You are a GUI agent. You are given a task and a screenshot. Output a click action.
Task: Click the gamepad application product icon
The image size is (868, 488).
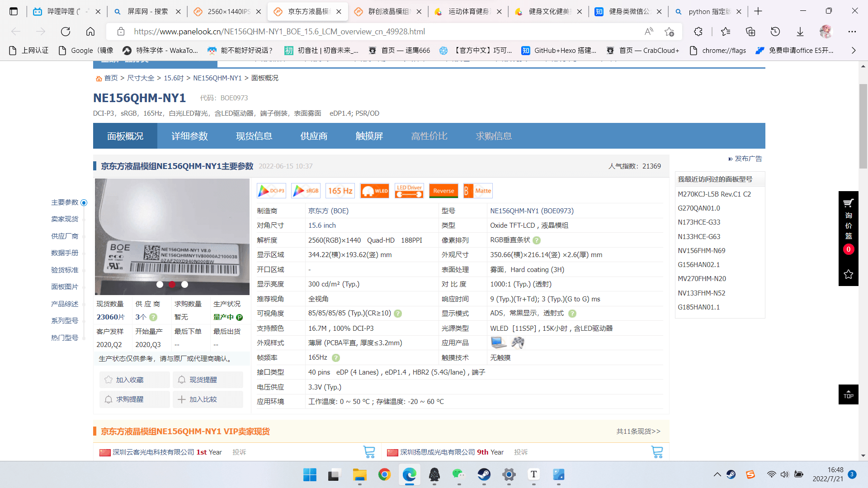tap(518, 343)
